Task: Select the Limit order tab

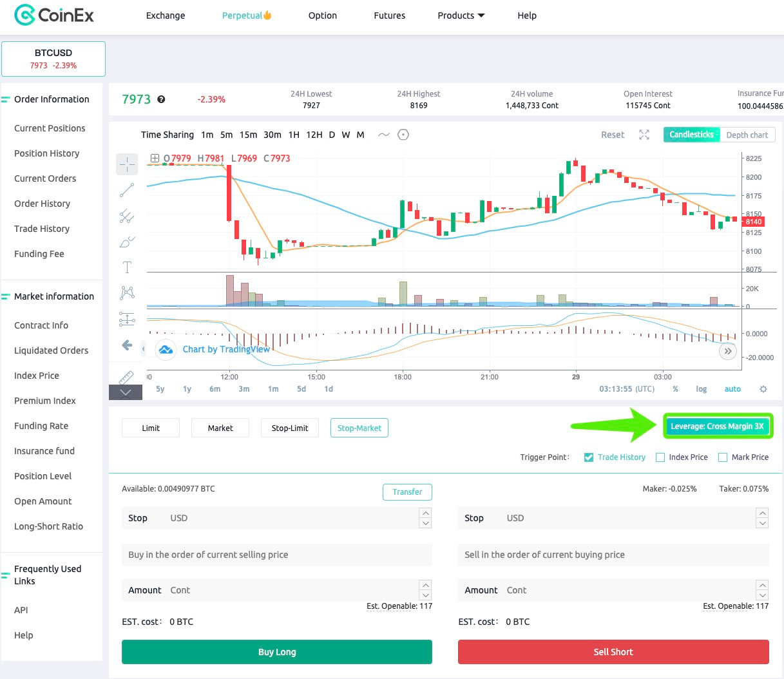Action: pos(151,428)
